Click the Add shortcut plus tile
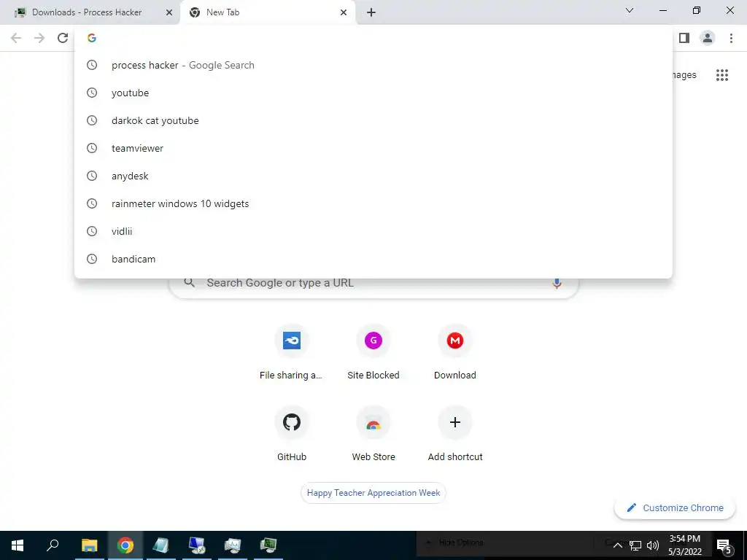Image resolution: width=747 pixels, height=560 pixels. 455,435
